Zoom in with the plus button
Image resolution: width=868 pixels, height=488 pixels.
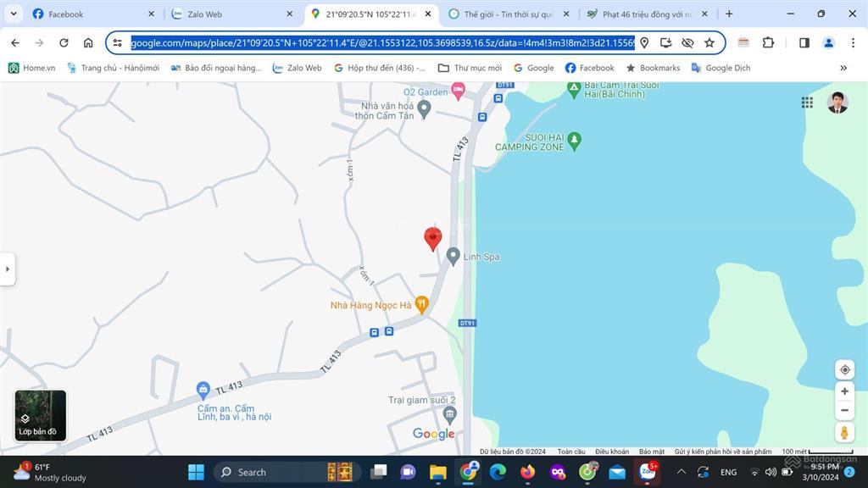(844, 391)
